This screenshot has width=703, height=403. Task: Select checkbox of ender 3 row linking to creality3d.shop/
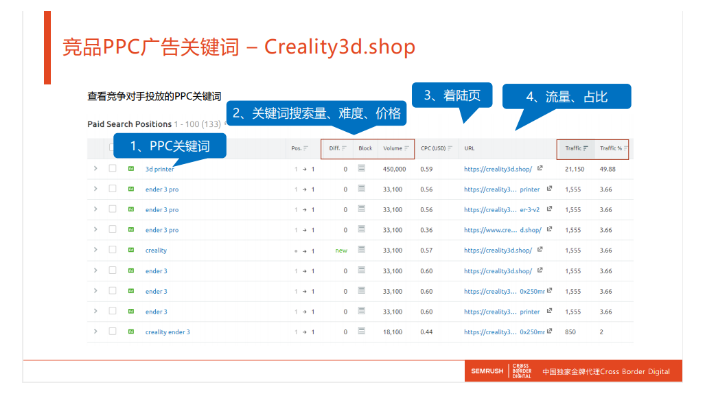coord(113,270)
